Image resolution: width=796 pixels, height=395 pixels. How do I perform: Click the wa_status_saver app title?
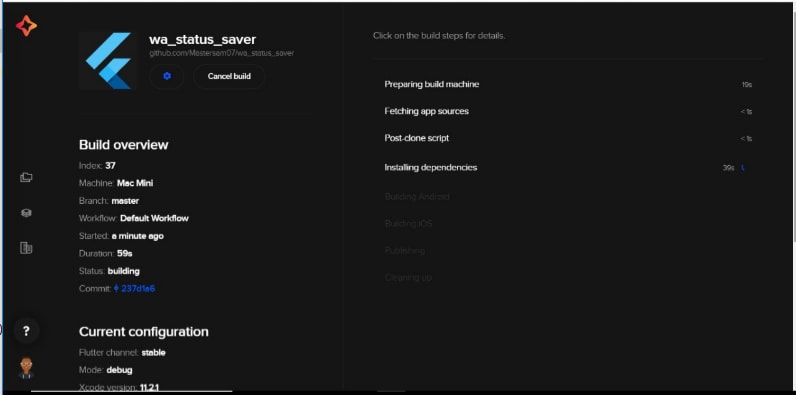point(202,39)
